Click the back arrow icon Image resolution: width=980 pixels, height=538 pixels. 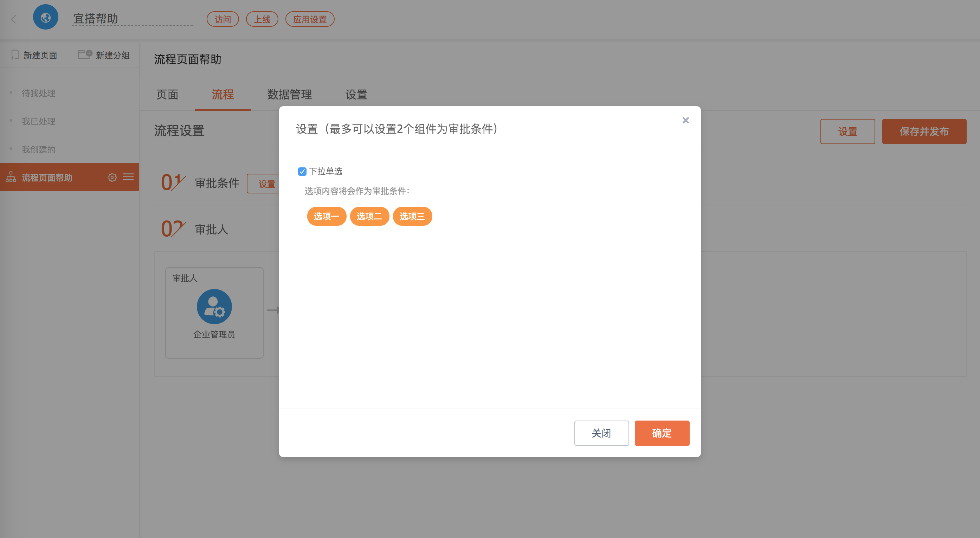click(13, 19)
